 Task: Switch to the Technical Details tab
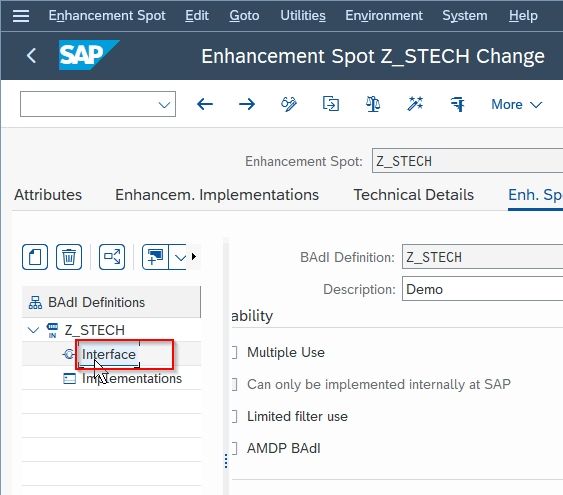414,195
